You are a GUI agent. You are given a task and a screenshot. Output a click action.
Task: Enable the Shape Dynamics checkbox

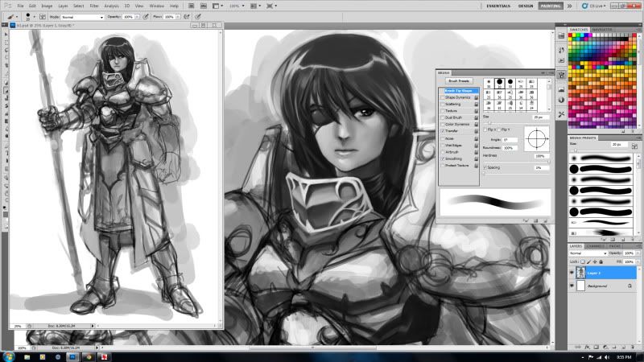tap(442, 97)
